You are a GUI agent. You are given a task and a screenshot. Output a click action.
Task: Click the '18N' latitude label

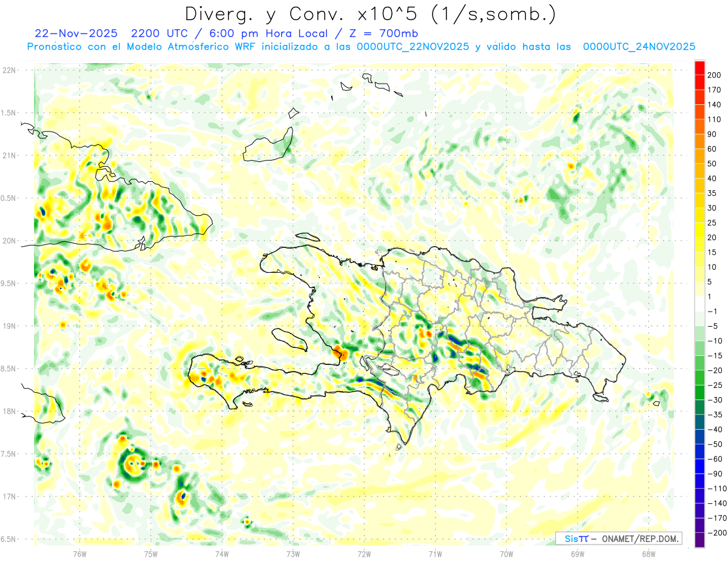point(9,411)
